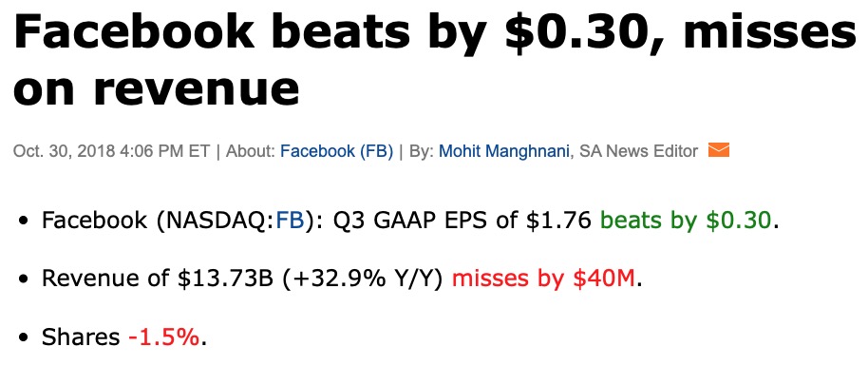Click the 'Oct. 30, 2018 4:06 PM ET' timestamp

click(112, 151)
